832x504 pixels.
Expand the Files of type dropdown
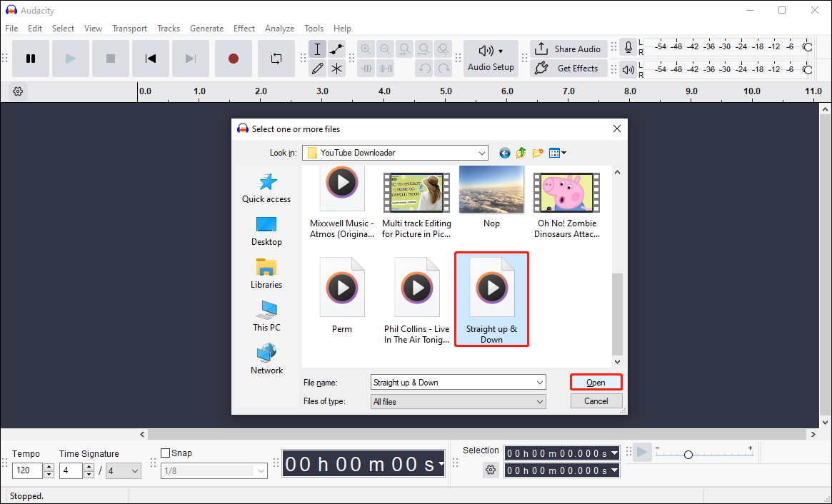[x=539, y=402]
